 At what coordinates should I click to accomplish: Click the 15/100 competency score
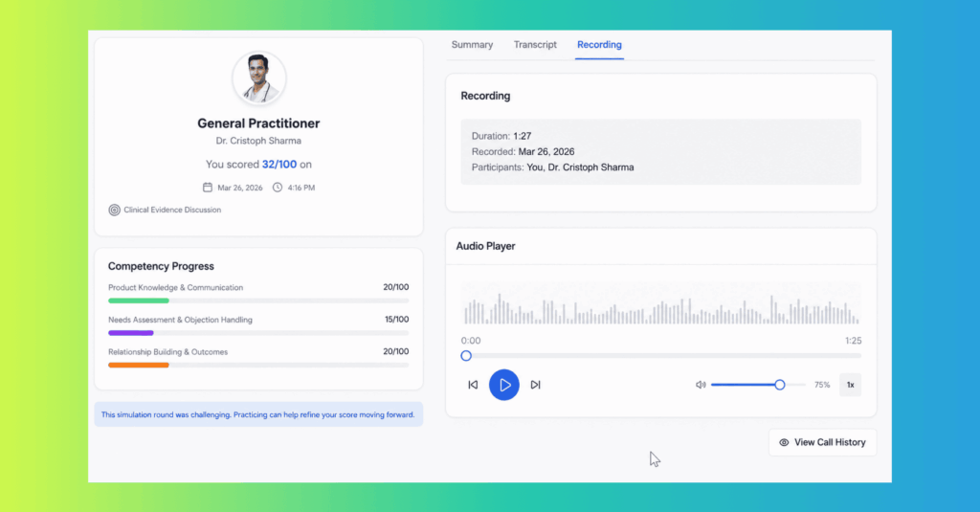tap(397, 320)
